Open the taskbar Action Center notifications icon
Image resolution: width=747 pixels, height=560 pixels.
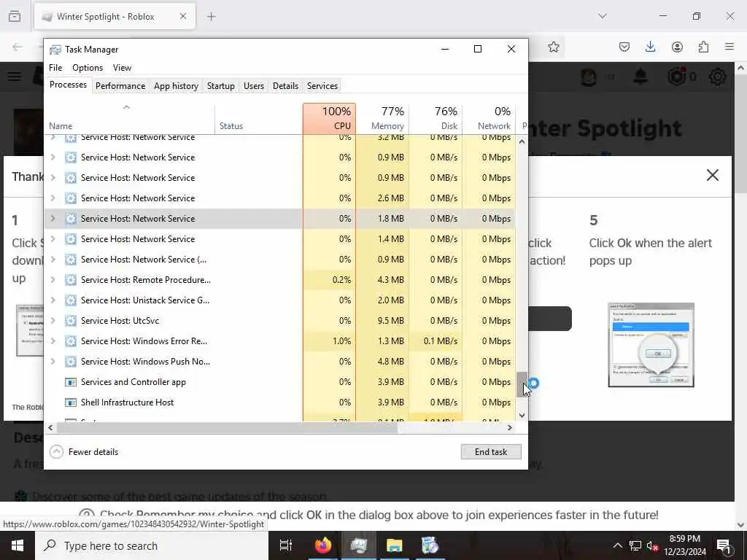(x=724, y=545)
